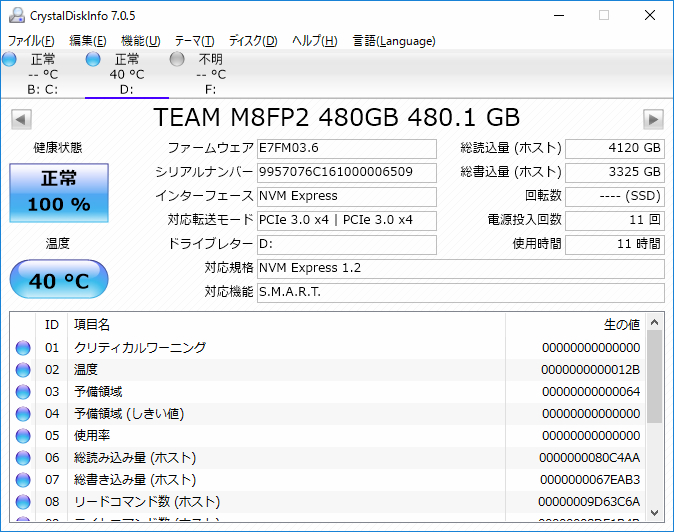Open the ディスク(D) menu

[x=253, y=41]
